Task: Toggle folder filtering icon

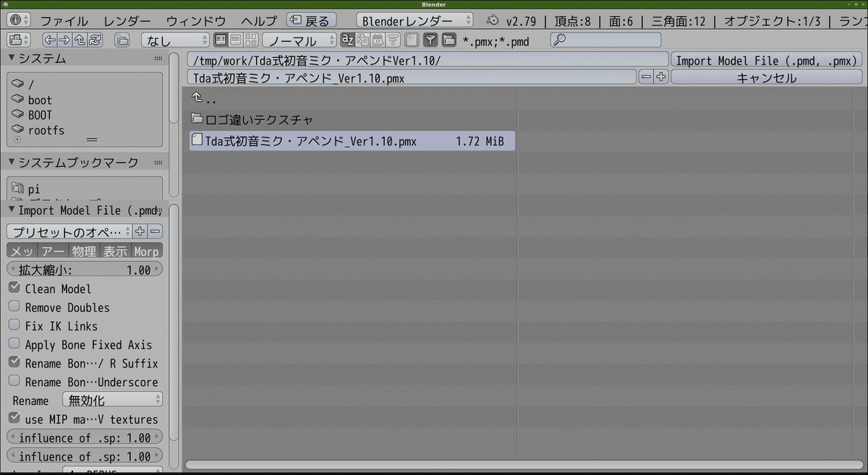Action: (x=448, y=40)
